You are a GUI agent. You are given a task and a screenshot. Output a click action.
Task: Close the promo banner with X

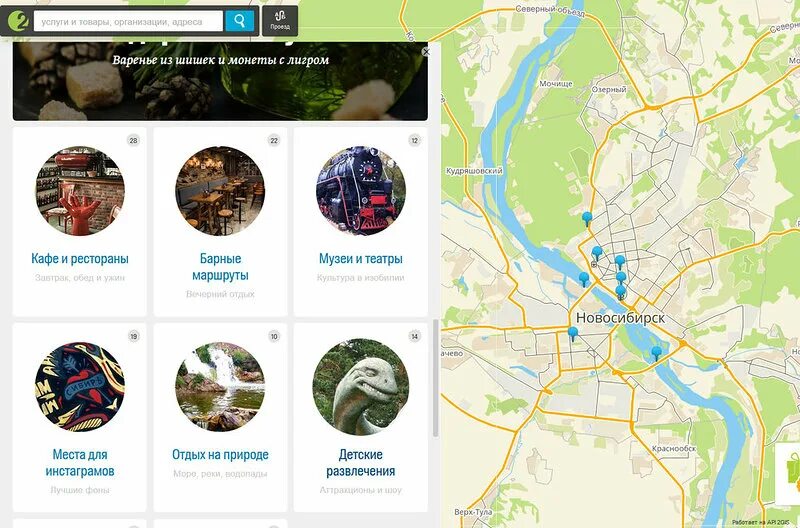pos(426,52)
